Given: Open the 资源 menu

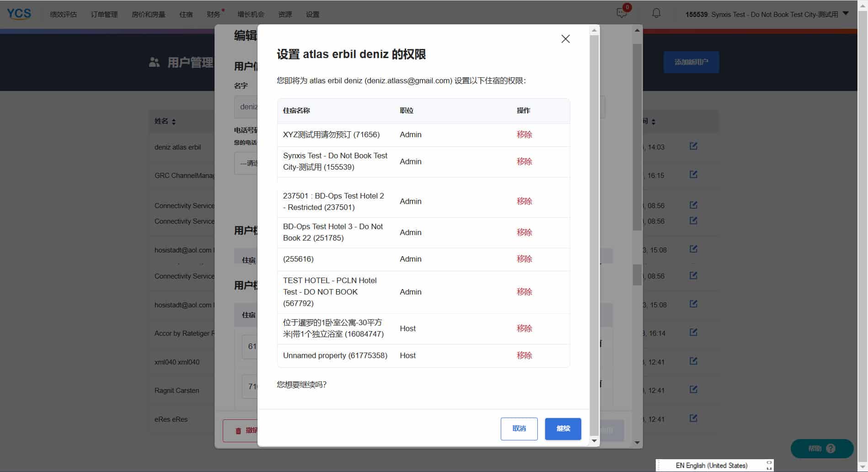Looking at the screenshot, I should click(x=285, y=14).
